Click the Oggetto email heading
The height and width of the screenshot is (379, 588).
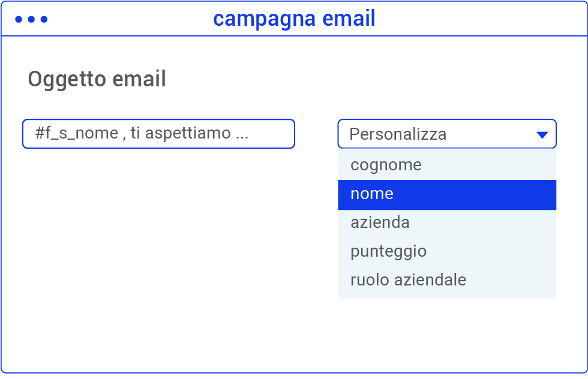97,79
